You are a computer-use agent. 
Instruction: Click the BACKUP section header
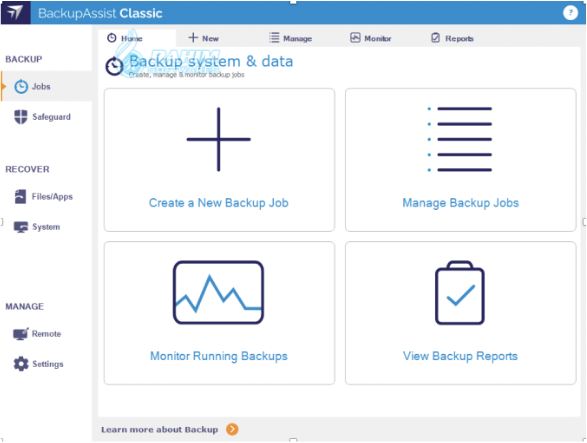[x=24, y=59]
